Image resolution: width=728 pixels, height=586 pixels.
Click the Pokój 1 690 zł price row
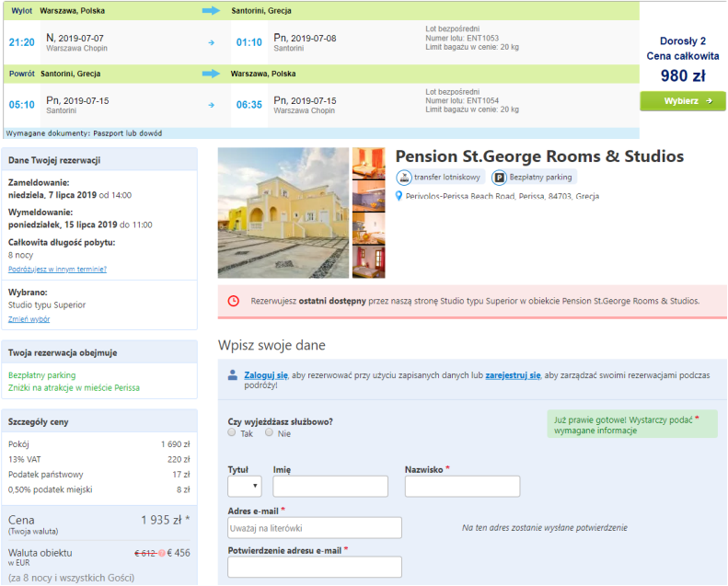click(98, 444)
